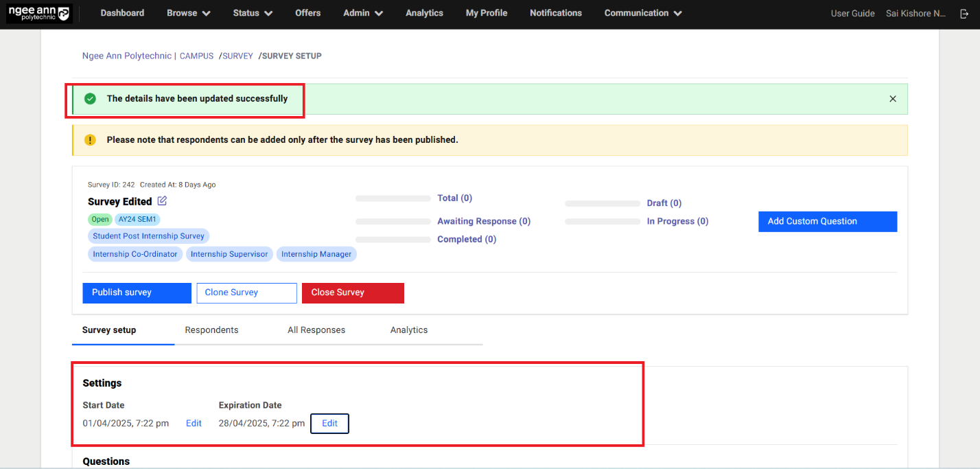
Task: Edit the survey Start Date
Action: 194,424
